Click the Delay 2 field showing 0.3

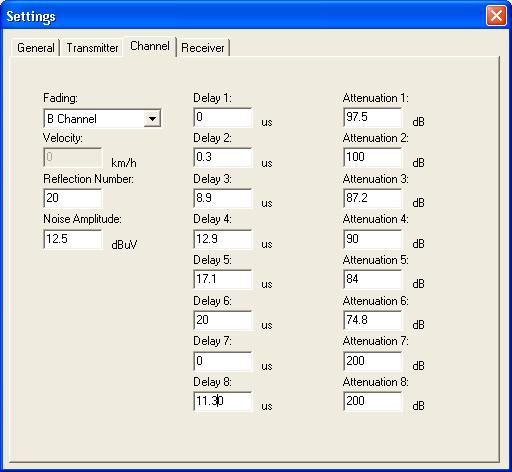tap(223, 157)
